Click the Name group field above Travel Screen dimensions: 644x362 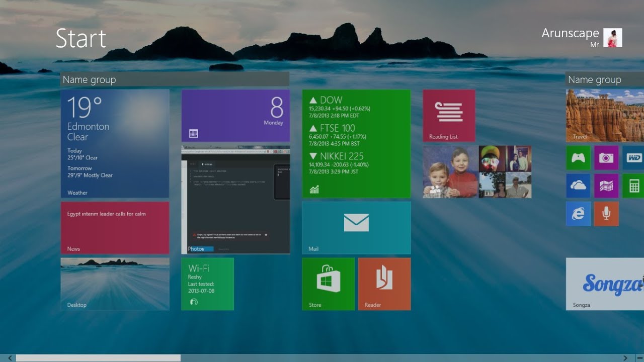click(x=605, y=79)
